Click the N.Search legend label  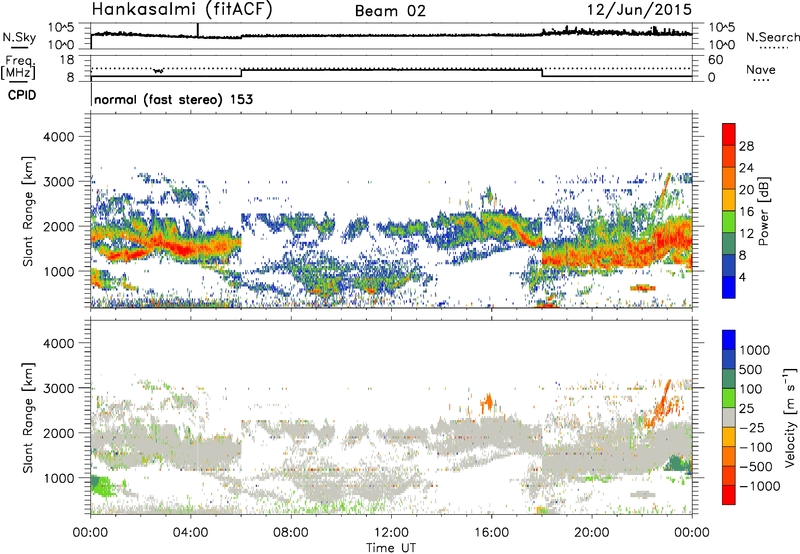(x=773, y=37)
